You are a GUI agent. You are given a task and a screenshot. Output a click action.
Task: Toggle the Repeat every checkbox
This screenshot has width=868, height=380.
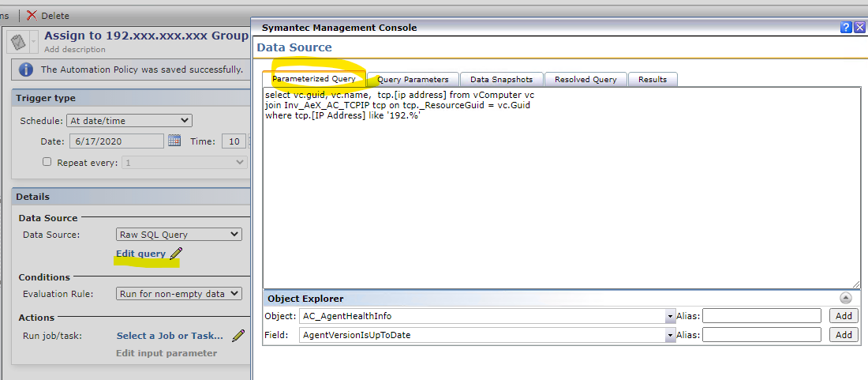[47, 162]
